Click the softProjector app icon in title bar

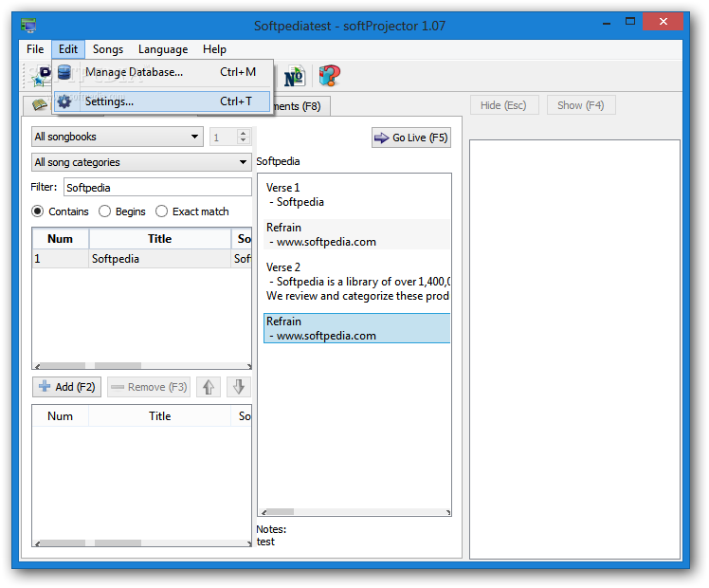[x=28, y=26]
